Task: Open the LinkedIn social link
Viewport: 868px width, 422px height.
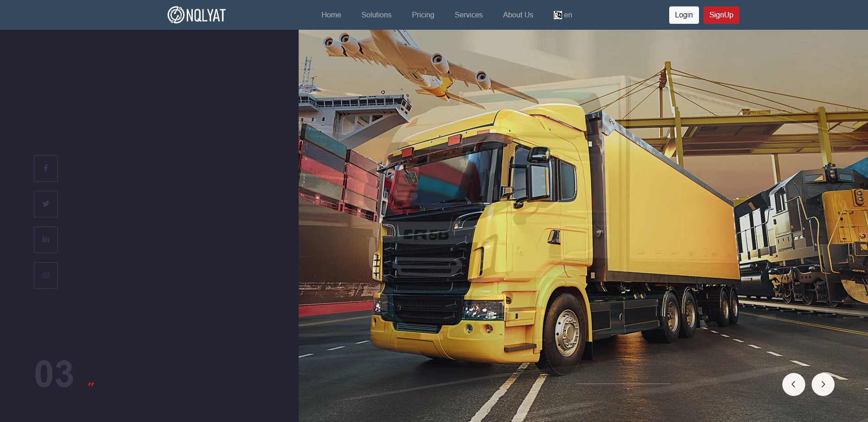Action: click(x=46, y=240)
